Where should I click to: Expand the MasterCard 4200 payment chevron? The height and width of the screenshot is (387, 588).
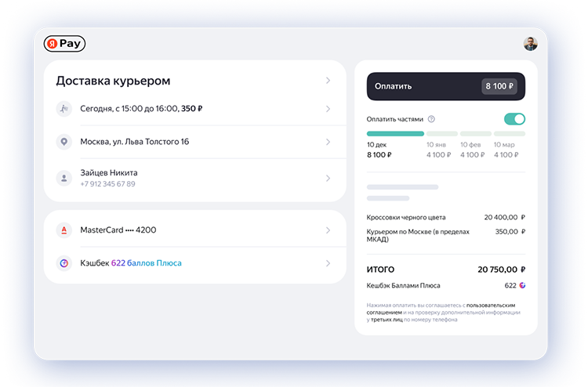pos(328,230)
